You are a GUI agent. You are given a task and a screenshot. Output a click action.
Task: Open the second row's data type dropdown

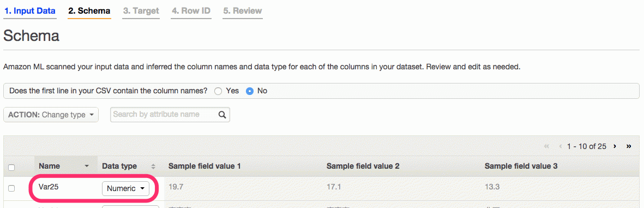tap(130, 206)
